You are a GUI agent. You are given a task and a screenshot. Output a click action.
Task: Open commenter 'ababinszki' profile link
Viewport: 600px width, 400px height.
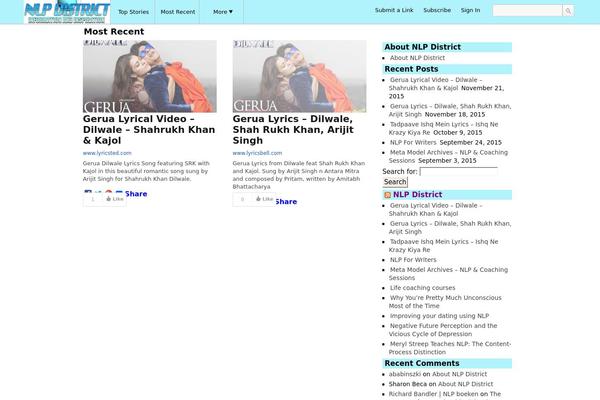point(405,374)
